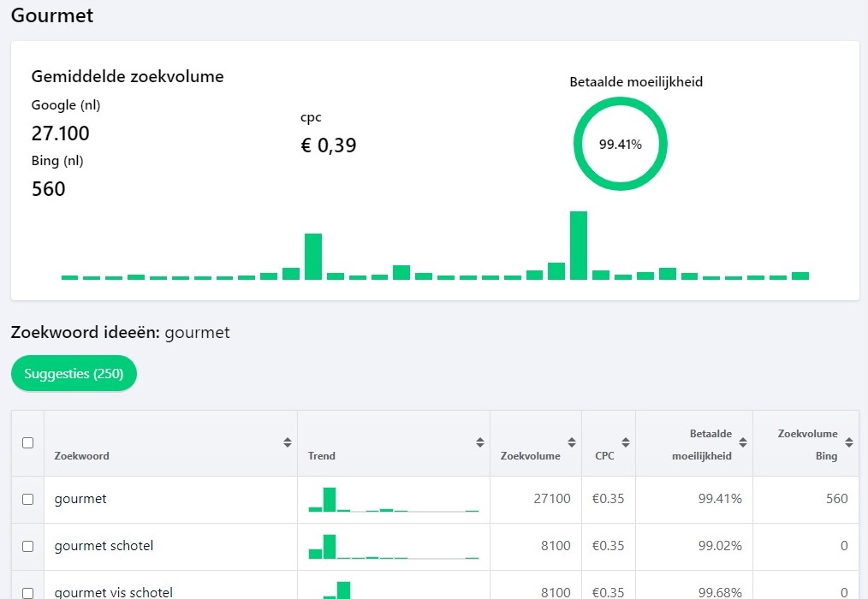Click the Google (nl) 27.100 value
This screenshot has height=599, width=868.
[x=60, y=133]
